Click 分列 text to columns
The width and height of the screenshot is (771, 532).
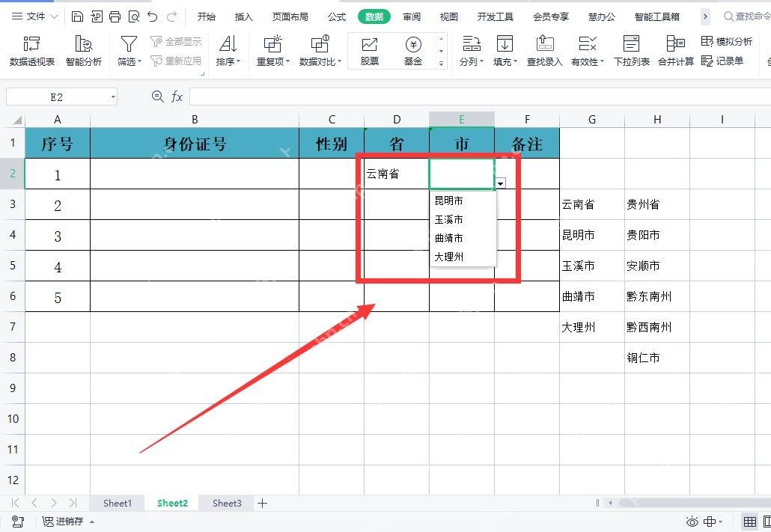pyautogui.click(x=471, y=51)
